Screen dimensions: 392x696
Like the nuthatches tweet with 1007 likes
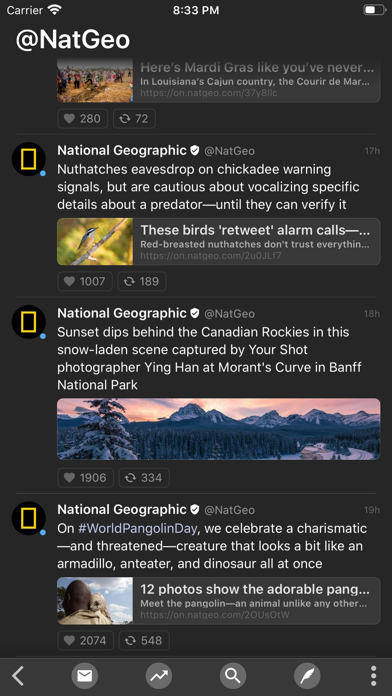click(85, 281)
